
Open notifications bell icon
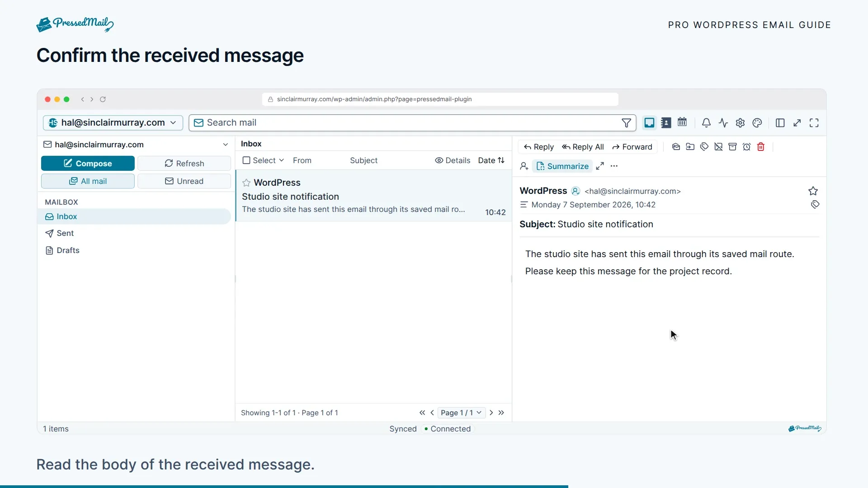pyautogui.click(x=706, y=123)
